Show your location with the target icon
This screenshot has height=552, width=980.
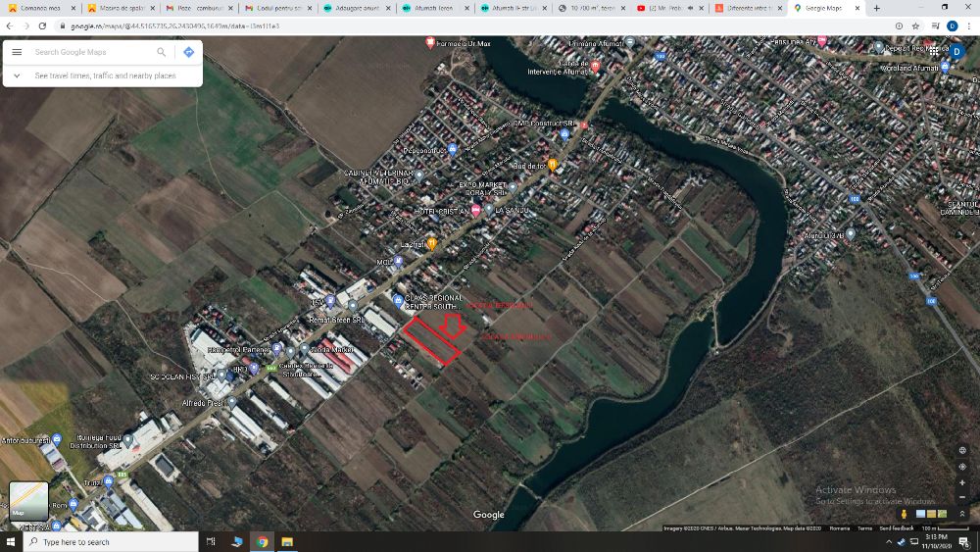click(962, 467)
